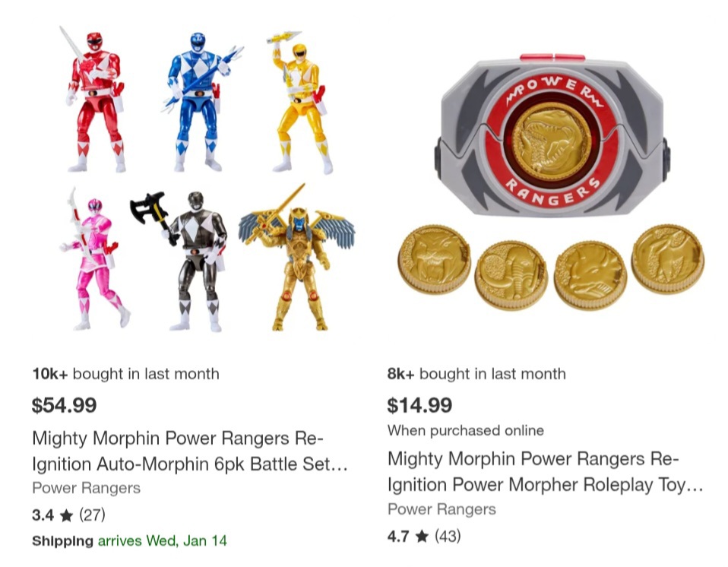View the 4.7 star rating reviews (43)
The image size is (728, 567).
click(x=424, y=537)
